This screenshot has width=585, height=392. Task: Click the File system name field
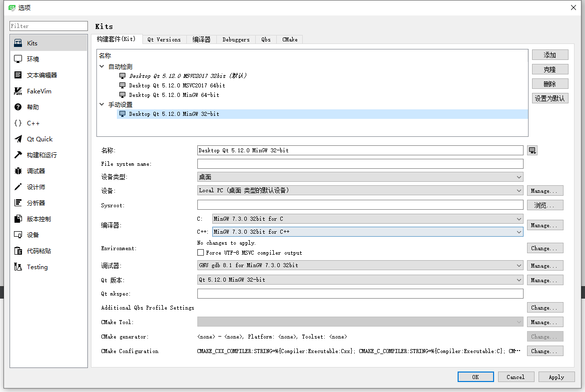click(360, 164)
